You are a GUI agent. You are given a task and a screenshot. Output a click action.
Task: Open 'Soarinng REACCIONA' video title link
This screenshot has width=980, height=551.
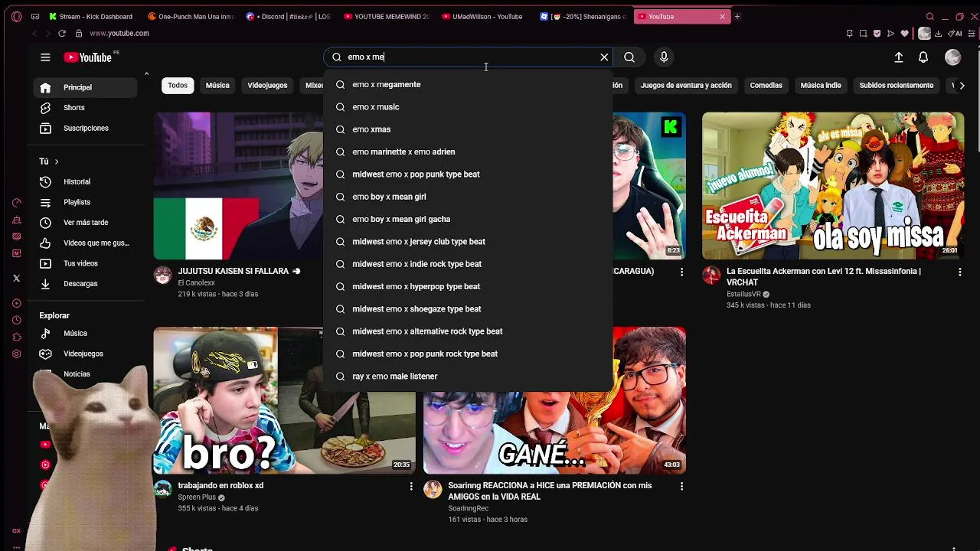click(550, 491)
